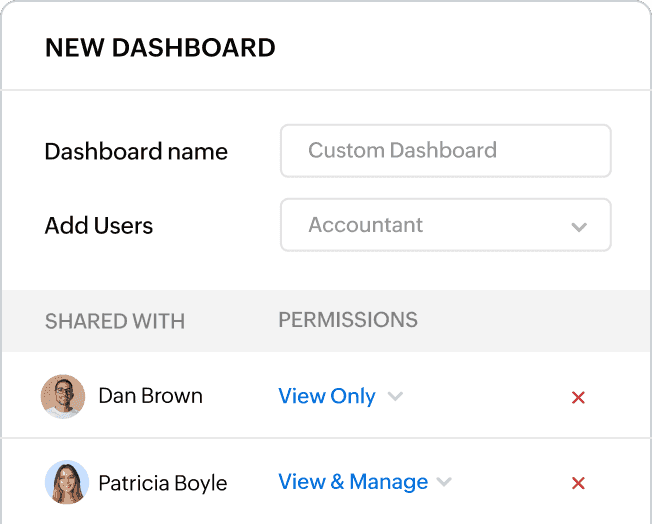This screenshot has height=524, width=652.
Task: Click the Add Users label
Action: tap(99, 226)
